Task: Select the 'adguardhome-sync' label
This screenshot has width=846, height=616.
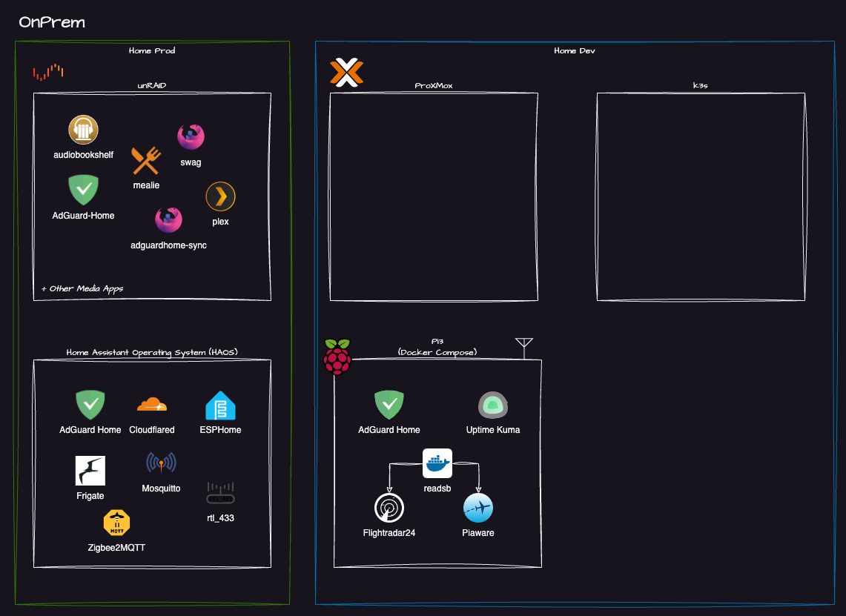Action: [x=168, y=245]
